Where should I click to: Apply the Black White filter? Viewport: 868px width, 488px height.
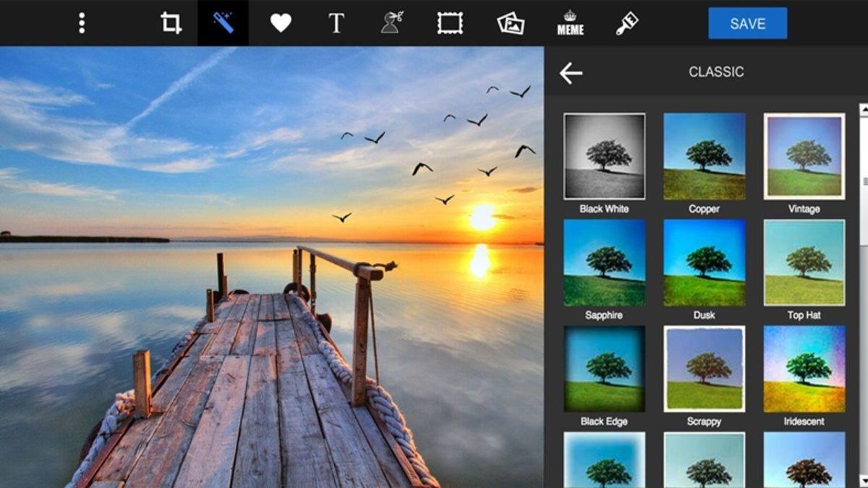click(x=605, y=153)
